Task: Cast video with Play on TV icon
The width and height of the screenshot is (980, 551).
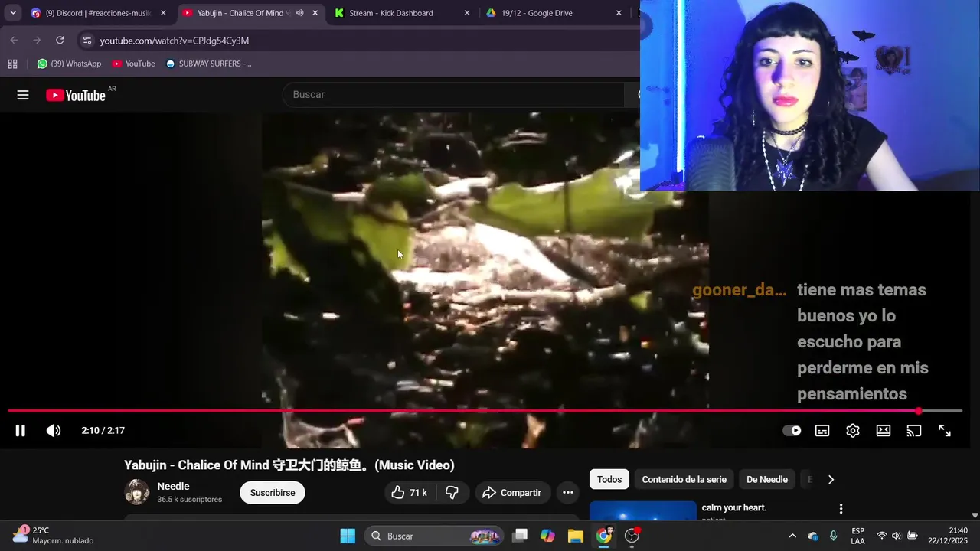Action: [914, 431]
